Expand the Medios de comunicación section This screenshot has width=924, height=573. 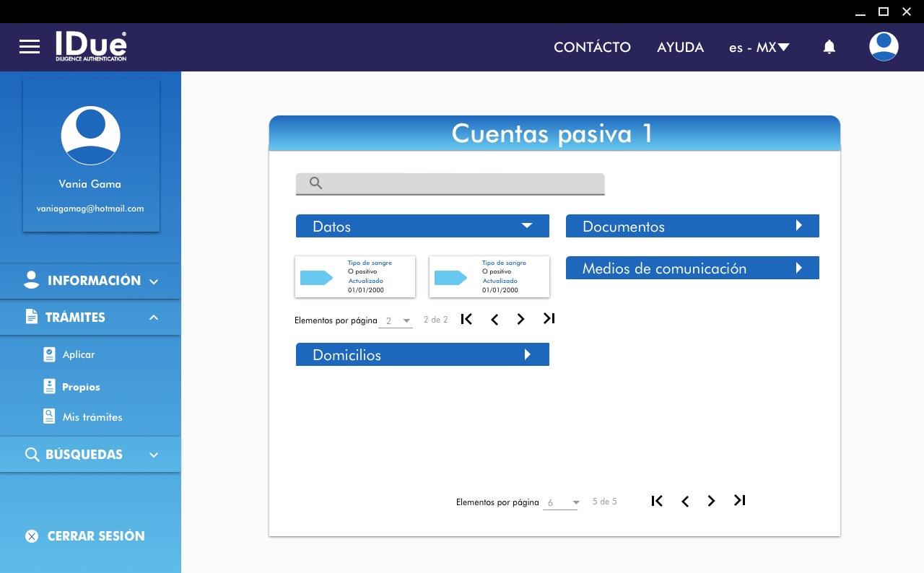click(798, 268)
